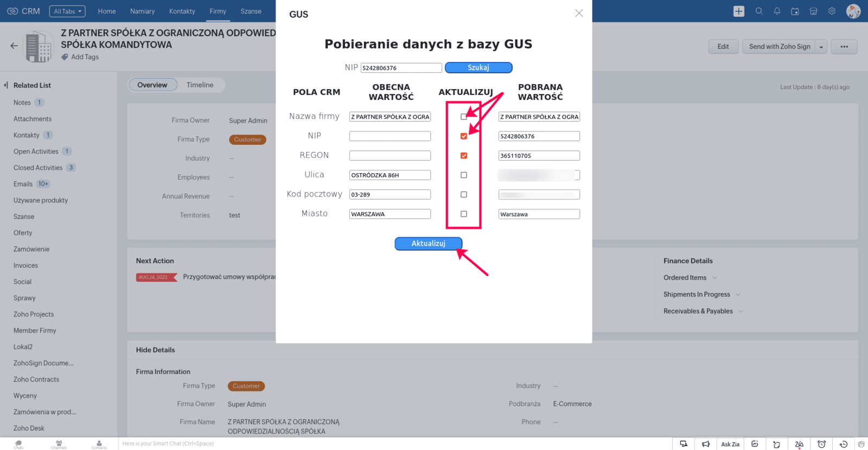Open the calendar icon in top bar
The image size is (868, 450).
coord(795,11)
